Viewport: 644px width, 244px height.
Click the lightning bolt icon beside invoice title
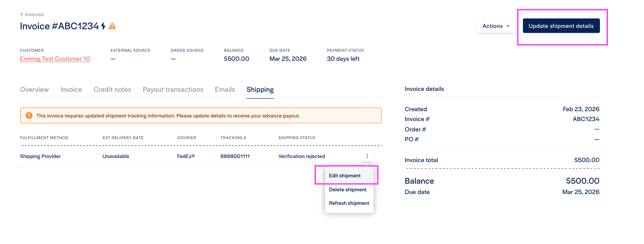(x=104, y=26)
